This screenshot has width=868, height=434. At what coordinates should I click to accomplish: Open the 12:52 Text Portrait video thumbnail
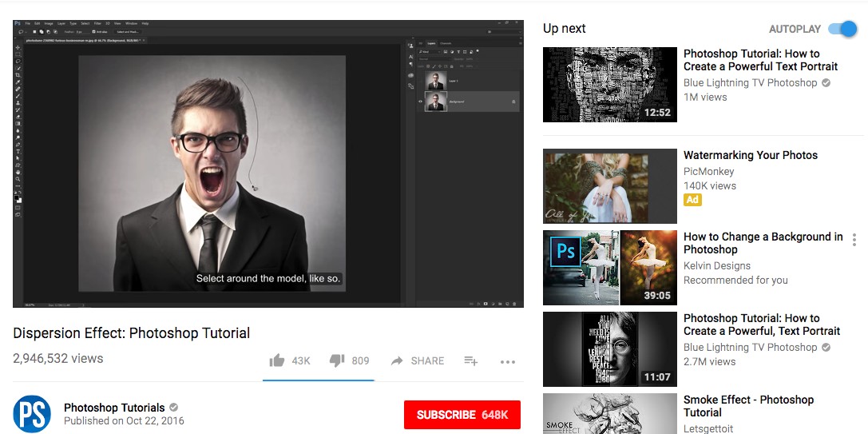[609, 85]
